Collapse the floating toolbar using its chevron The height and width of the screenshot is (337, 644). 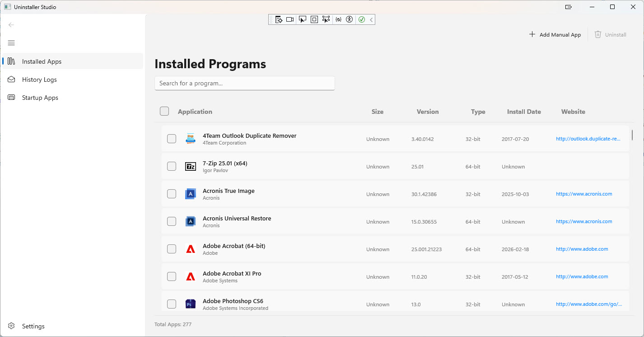coord(371,19)
